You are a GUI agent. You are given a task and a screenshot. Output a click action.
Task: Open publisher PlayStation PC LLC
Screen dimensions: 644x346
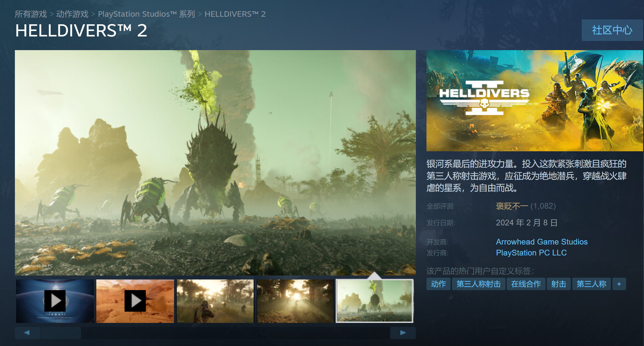coord(531,253)
